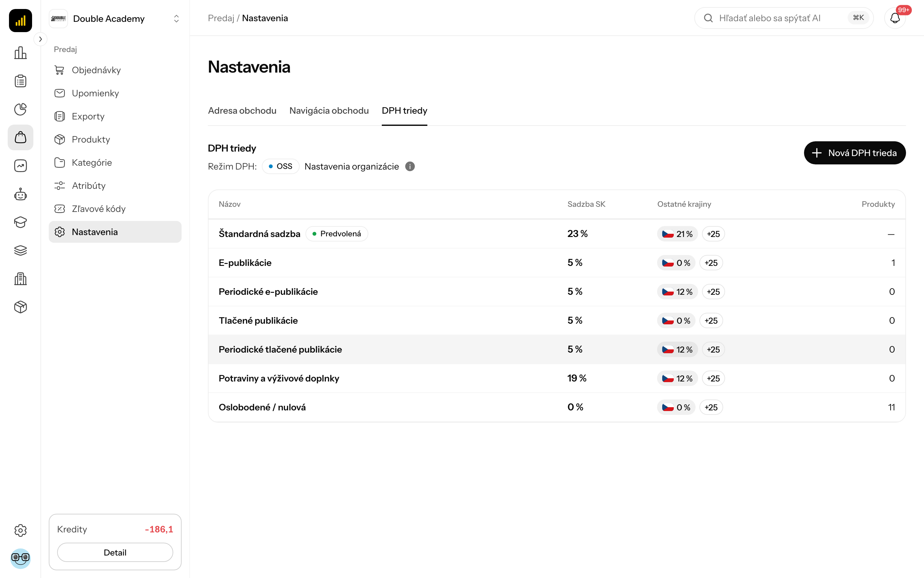924x578 pixels.
Task: Open the Nastavenia organizácie link
Action: (x=351, y=167)
